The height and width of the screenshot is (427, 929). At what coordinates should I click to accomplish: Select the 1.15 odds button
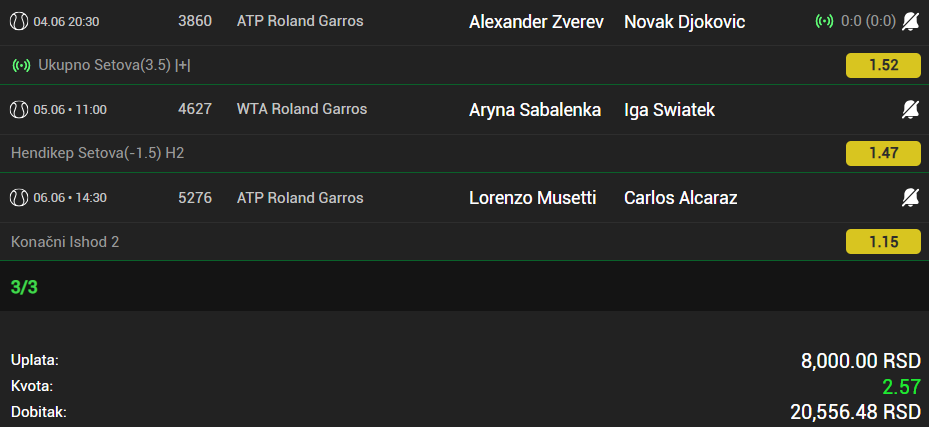pos(883,242)
